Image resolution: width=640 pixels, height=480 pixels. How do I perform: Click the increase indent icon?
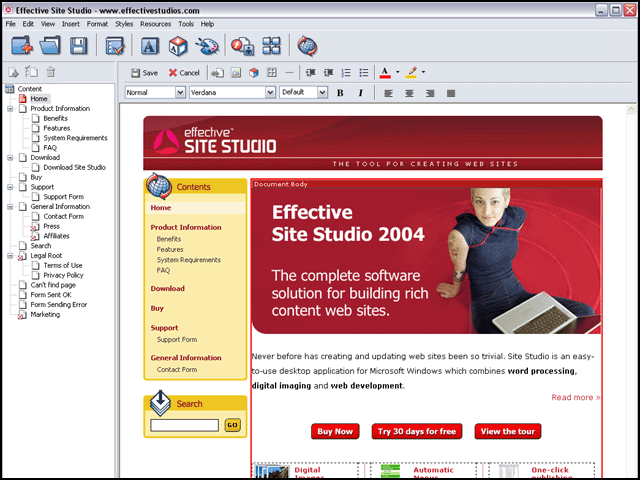(329, 73)
